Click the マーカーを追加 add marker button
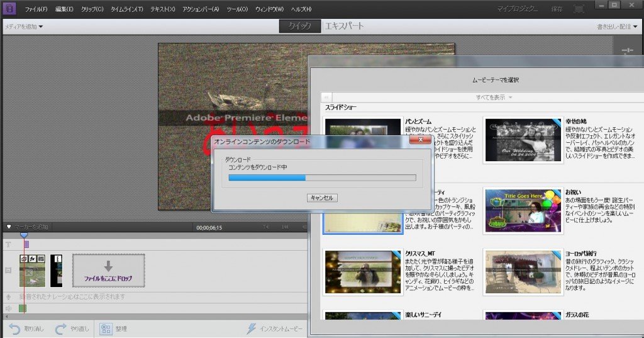Viewport: 644px width, 338px height. (x=28, y=227)
